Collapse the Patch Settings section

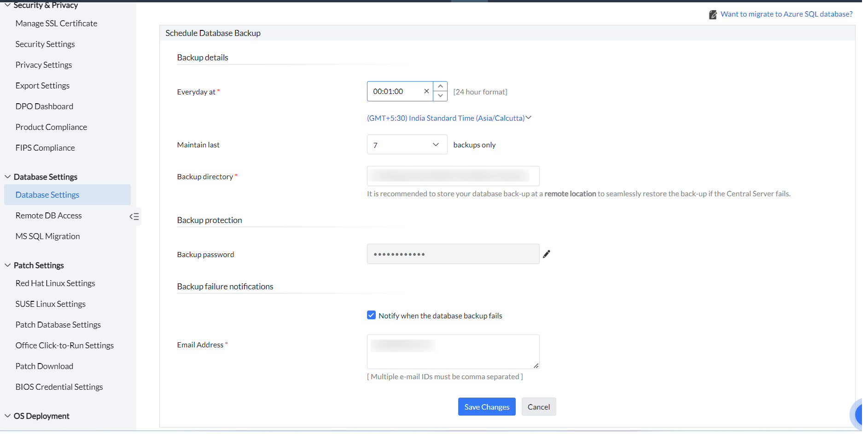pyautogui.click(x=8, y=265)
